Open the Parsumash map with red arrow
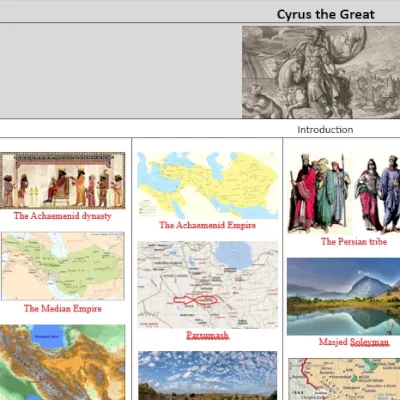400x400 pixels. point(207,285)
